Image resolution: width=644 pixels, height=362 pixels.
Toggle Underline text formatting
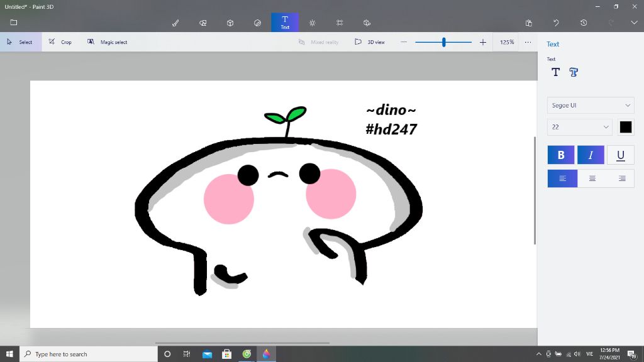pos(620,155)
